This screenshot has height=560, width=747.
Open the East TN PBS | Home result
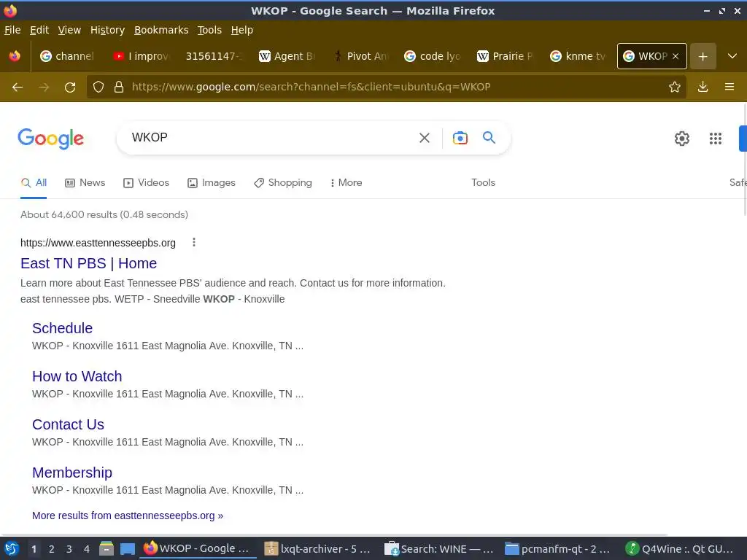click(x=88, y=263)
